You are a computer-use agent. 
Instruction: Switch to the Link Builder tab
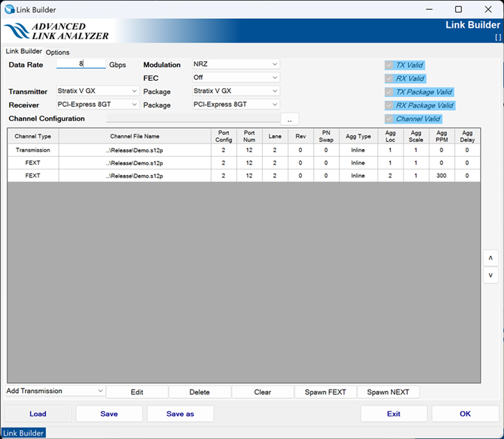coord(24,51)
